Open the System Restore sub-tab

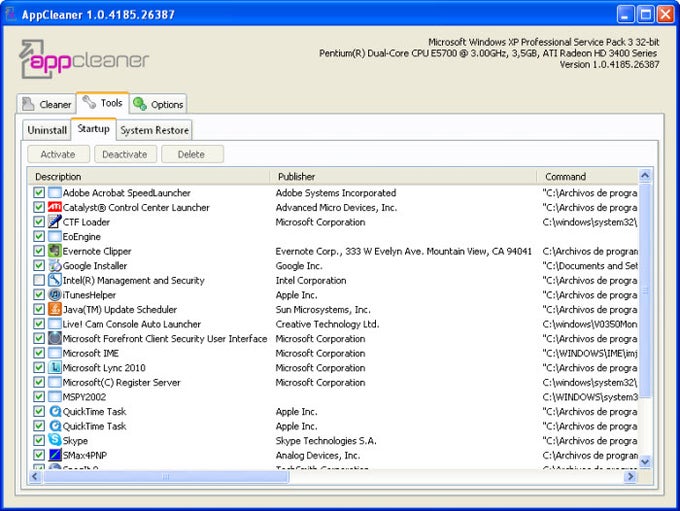point(154,130)
